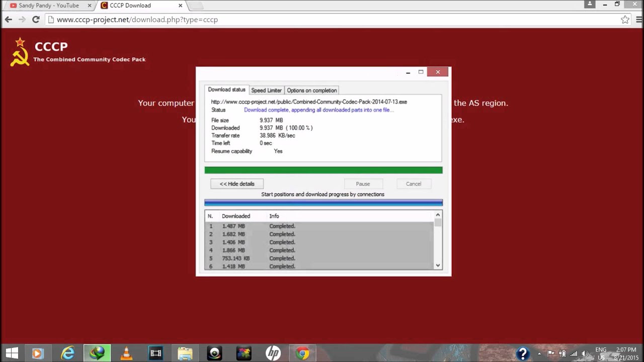Open the battery power tray icon

562,353
